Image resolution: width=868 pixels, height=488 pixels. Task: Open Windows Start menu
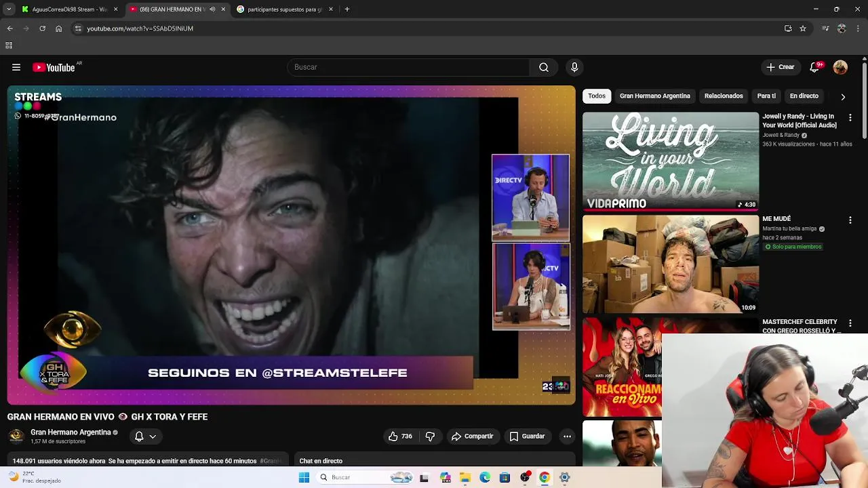(x=304, y=477)
